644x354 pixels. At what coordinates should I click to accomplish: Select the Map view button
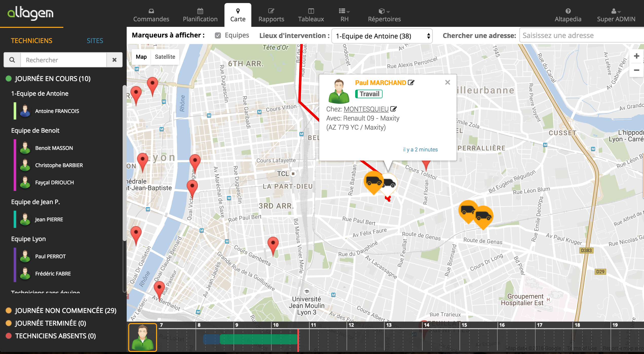141,57
